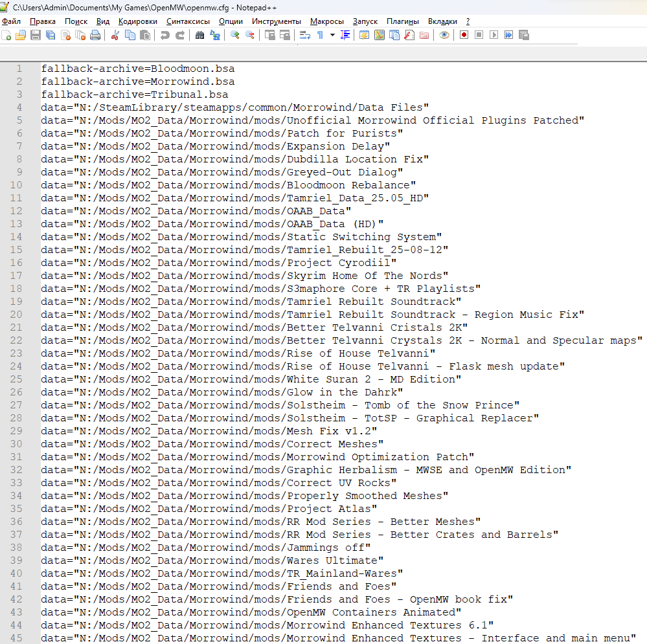The height and width of the screenshot is (644, 647).
Task: Click the SteamLibrary Data Files path line
Action: (x=235, y=107)
